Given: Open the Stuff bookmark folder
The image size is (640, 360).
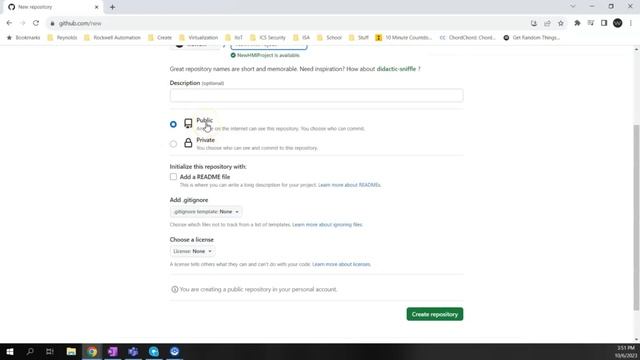Looking at the screenshot, I should (359, 38).
